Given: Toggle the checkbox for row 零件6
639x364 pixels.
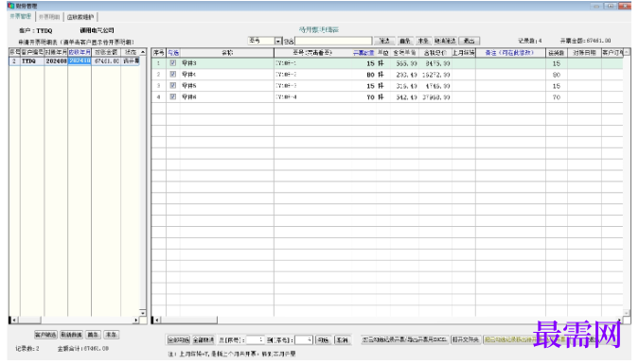Looking at the screenshot, I should tap(173, 96).
